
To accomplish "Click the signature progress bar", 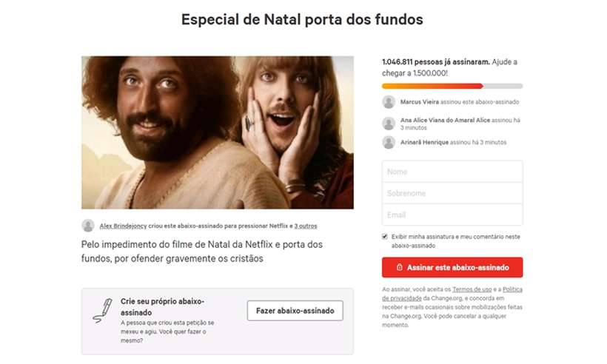I will 452,87.
